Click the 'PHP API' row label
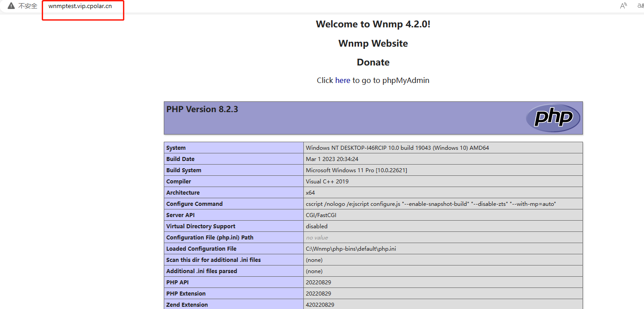Image resolution: width=644 pixels, height=309 pixels. 178,283
